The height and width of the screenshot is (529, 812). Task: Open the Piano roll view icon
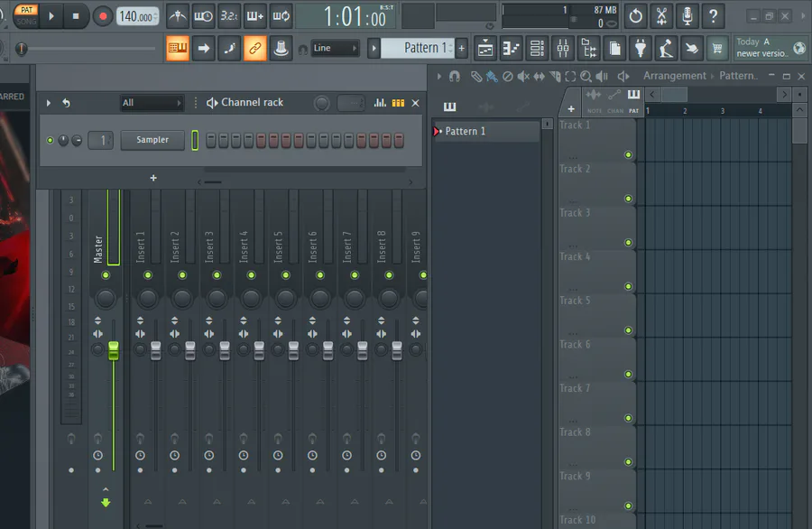[x=512, y=49]
